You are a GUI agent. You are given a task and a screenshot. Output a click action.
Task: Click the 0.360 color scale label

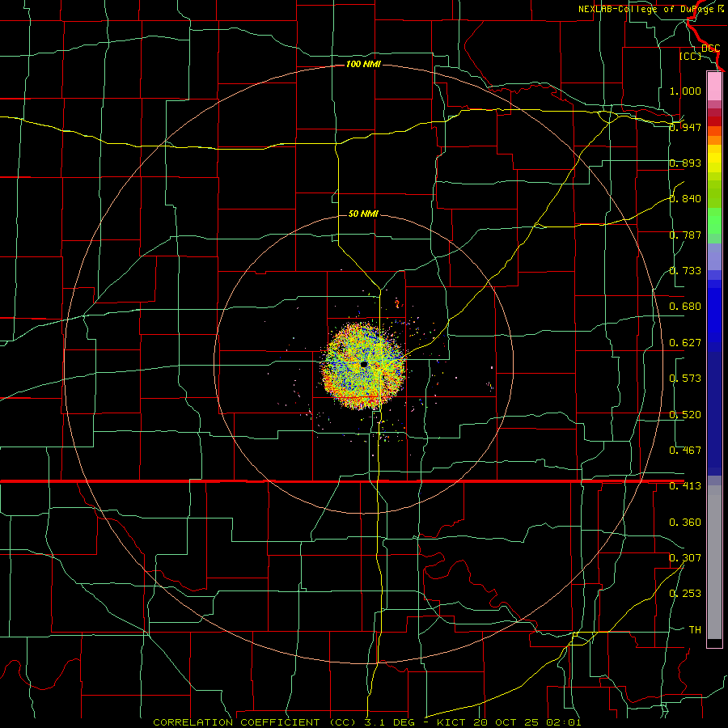(685, 523)
